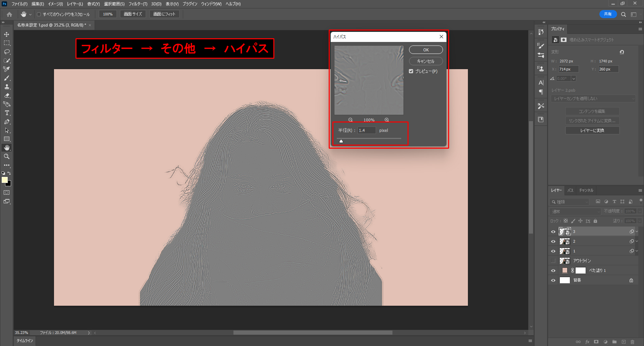Click the キャンセル button
The width and height of the screenshot is (644, 346).
(426, 61)
